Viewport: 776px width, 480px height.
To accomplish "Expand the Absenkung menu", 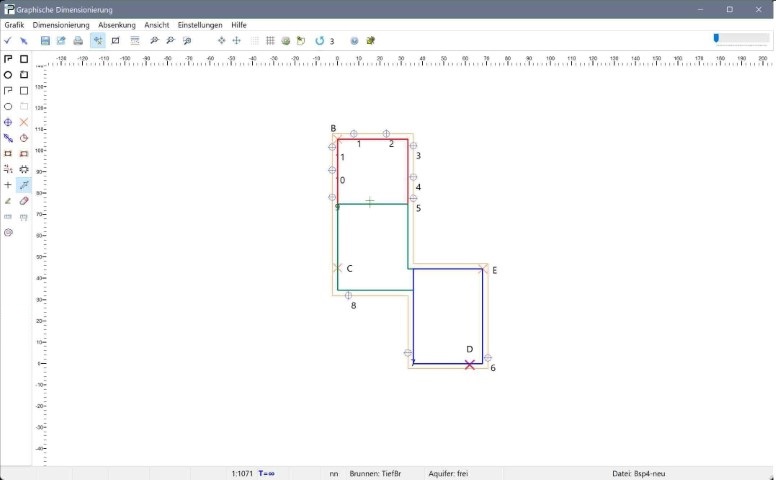I will tap(117, 25).
